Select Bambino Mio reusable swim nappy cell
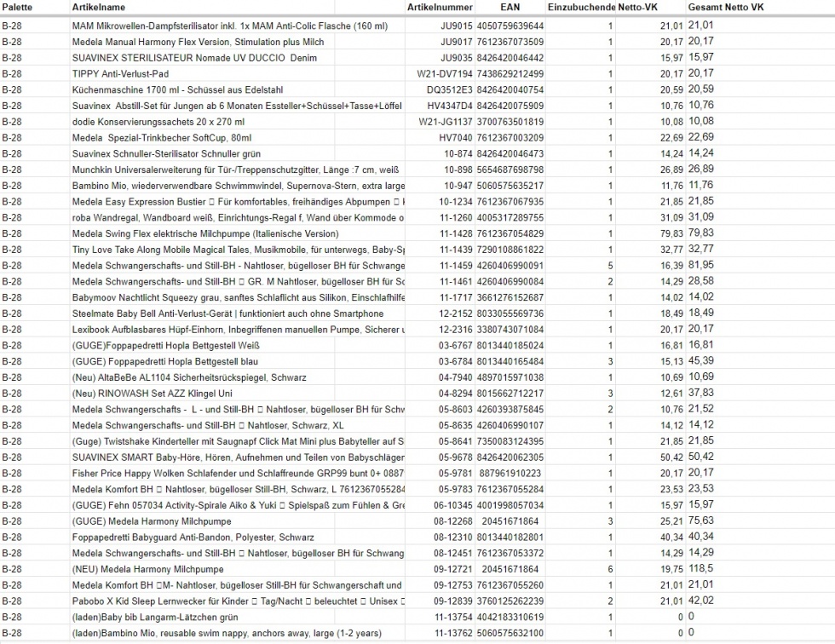The width and height of the screenshot is (835, 644). pos(227,632)
